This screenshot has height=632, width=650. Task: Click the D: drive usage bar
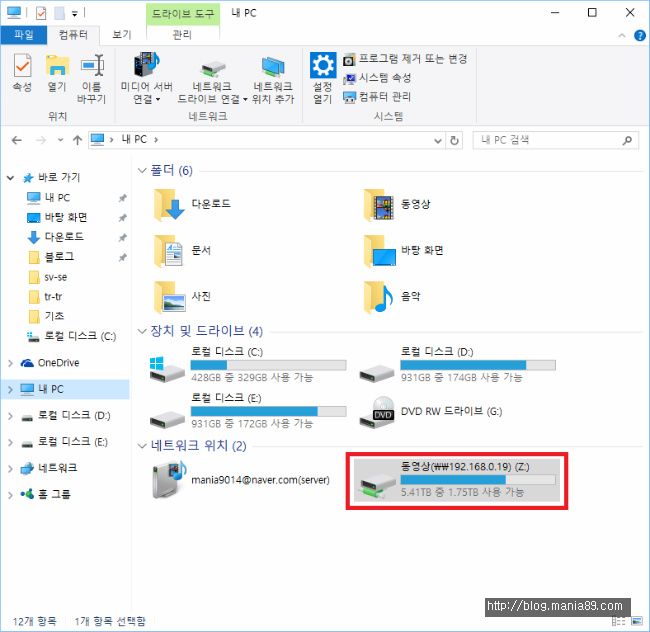[x=478, y=365]
